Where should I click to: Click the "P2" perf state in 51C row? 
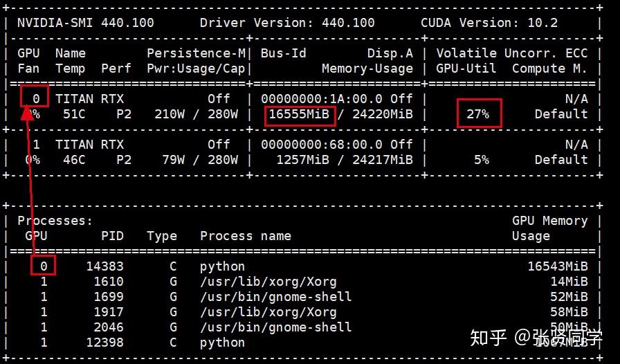[124, 114]
